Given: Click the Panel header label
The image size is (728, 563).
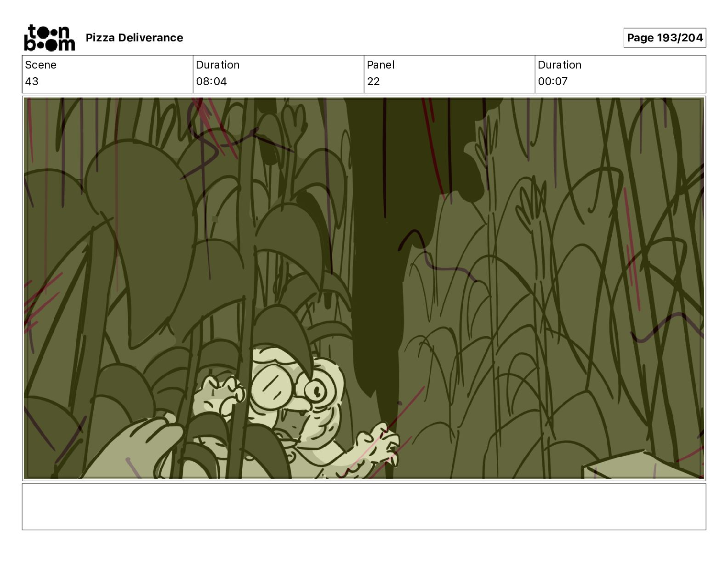Looking at the screenshot, I should point(381,65).
